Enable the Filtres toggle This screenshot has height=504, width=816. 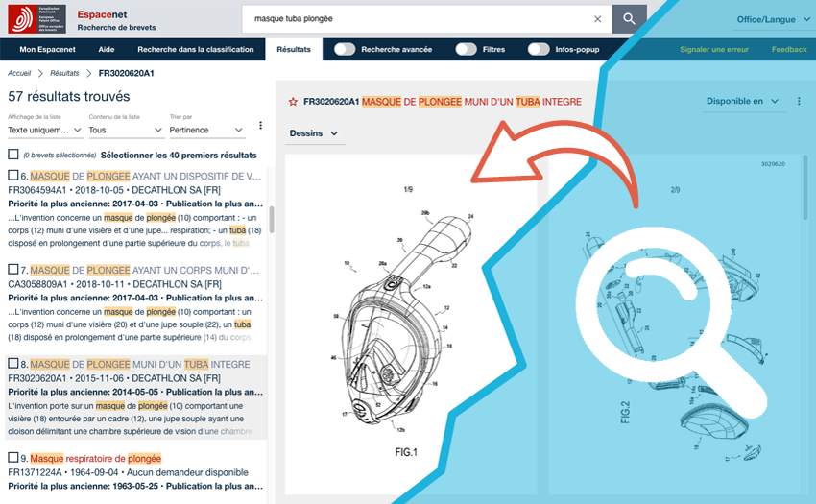(466, 49)
